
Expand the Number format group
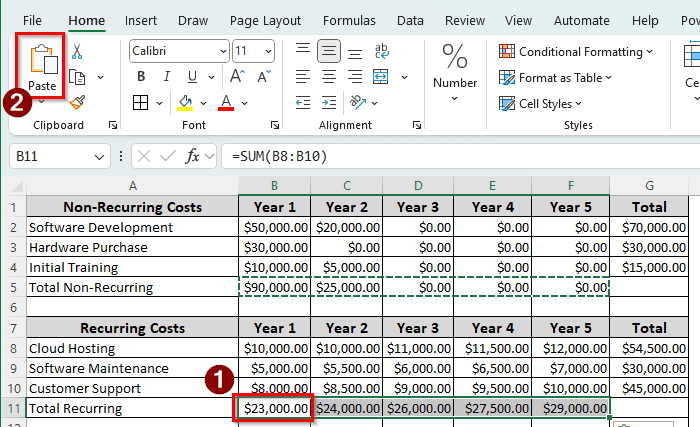point(454,99)
